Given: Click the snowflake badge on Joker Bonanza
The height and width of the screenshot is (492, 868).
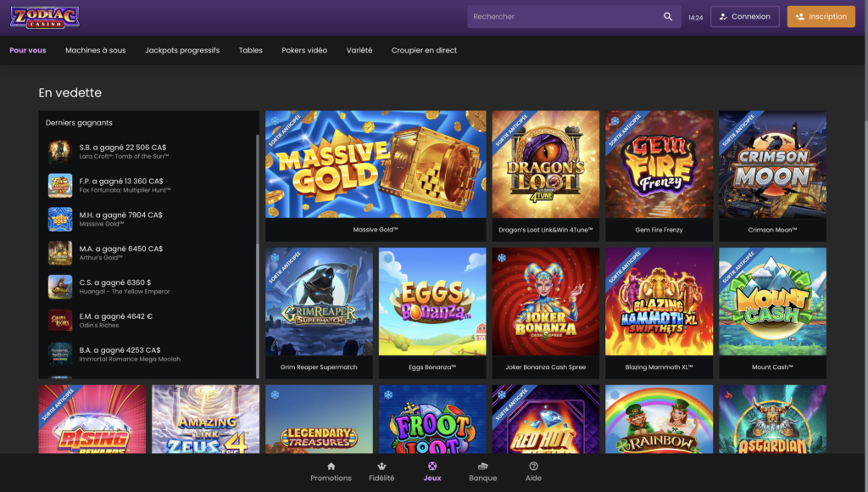Looking at the screenshot, I should (x=502, y=258).
